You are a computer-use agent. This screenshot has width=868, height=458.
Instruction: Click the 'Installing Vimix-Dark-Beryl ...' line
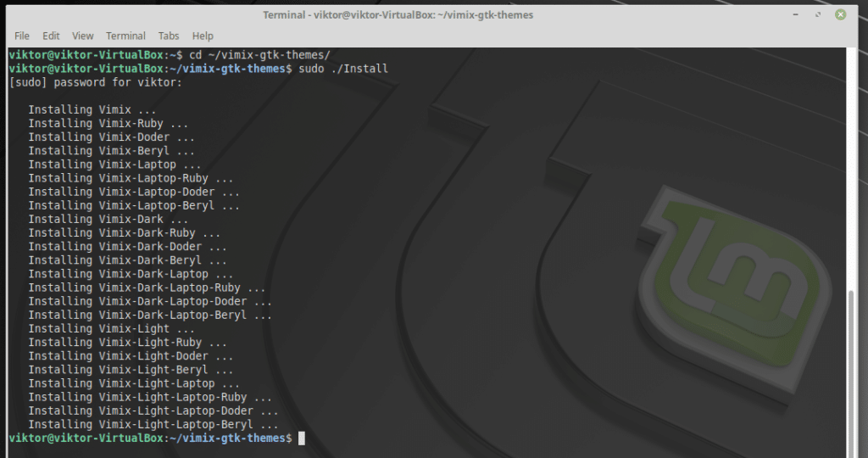point(127,260)
